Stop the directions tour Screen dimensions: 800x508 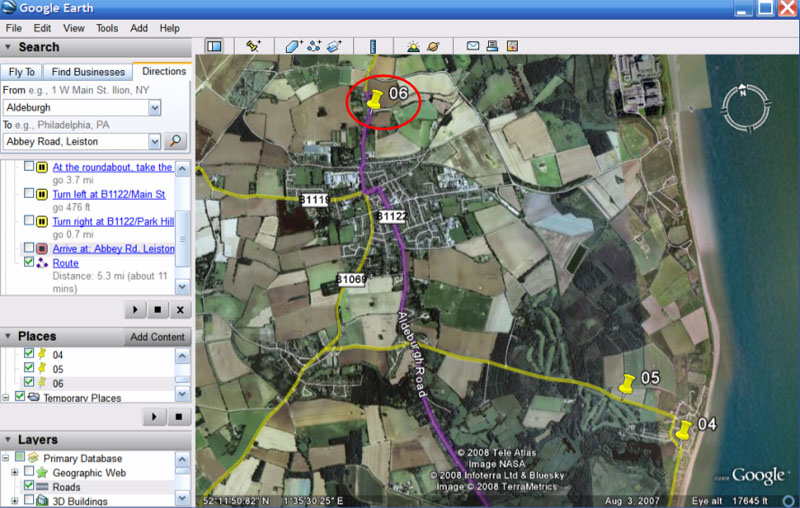[x=158, y=310]
